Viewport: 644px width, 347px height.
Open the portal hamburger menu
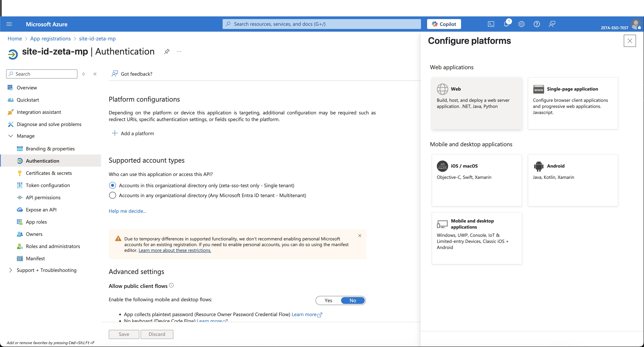tap(9, 24)
